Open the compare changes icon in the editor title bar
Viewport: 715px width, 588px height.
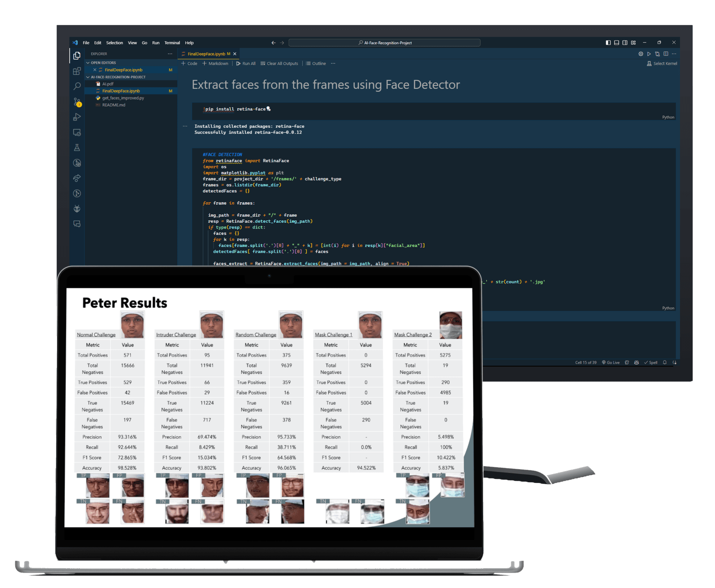(x=657, y=54)
